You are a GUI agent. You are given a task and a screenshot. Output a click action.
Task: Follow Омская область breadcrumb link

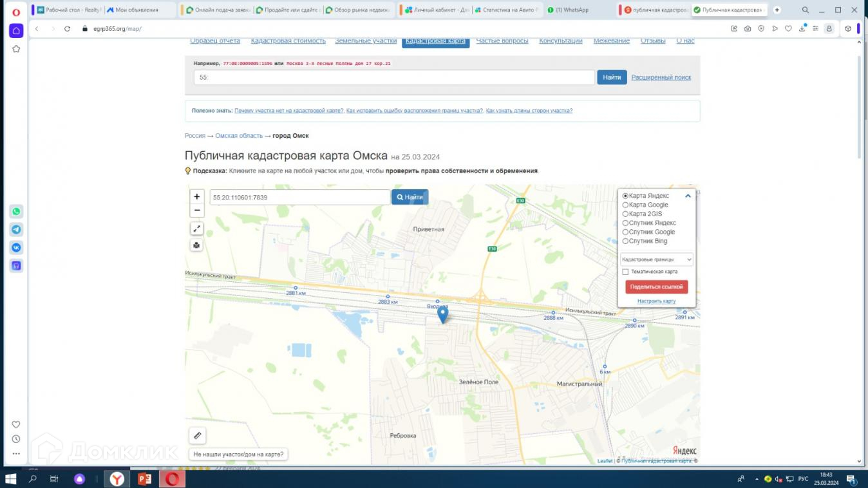tap(239, 136)
